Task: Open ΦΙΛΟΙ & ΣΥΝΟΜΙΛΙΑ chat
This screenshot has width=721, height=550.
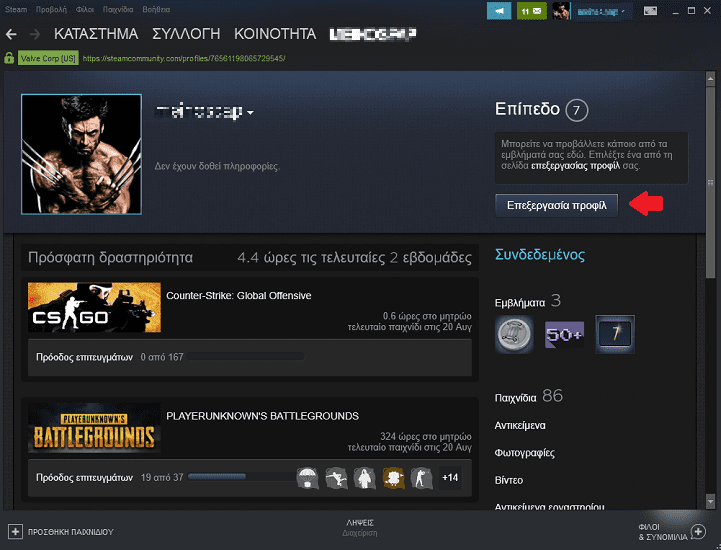Action: tap(663, 532)
